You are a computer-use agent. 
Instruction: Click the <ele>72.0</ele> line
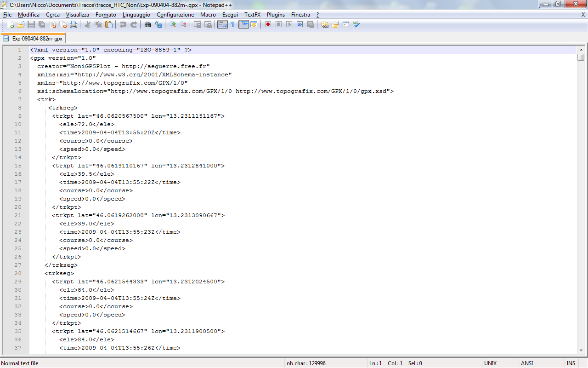pyautogui.click(x=87, y=124)
